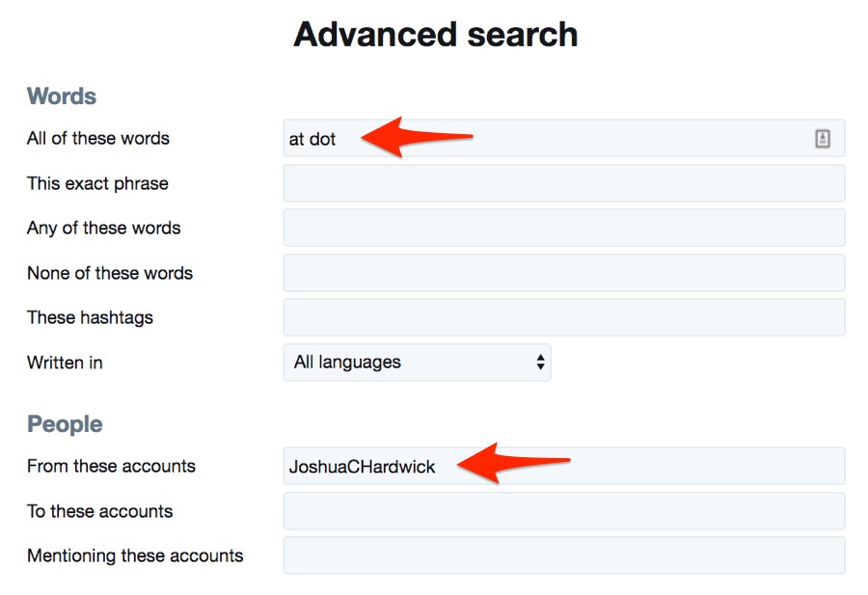Click the None of these words text box
Image resolution: width=868 pixels, height=595 pixels.
coord(563,273)
